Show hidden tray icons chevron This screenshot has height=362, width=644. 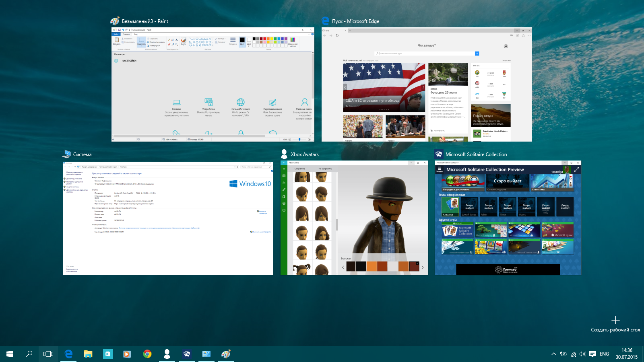tap(554, 354)
